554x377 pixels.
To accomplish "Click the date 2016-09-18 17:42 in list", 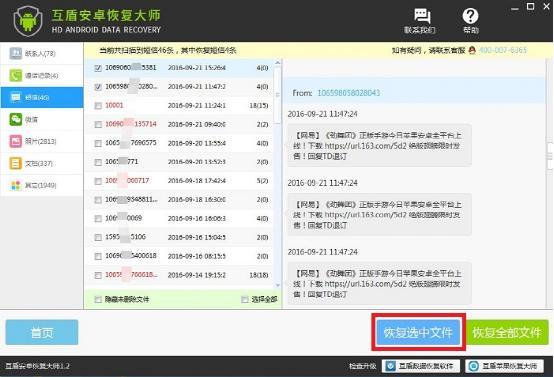I will pos(197,181).
